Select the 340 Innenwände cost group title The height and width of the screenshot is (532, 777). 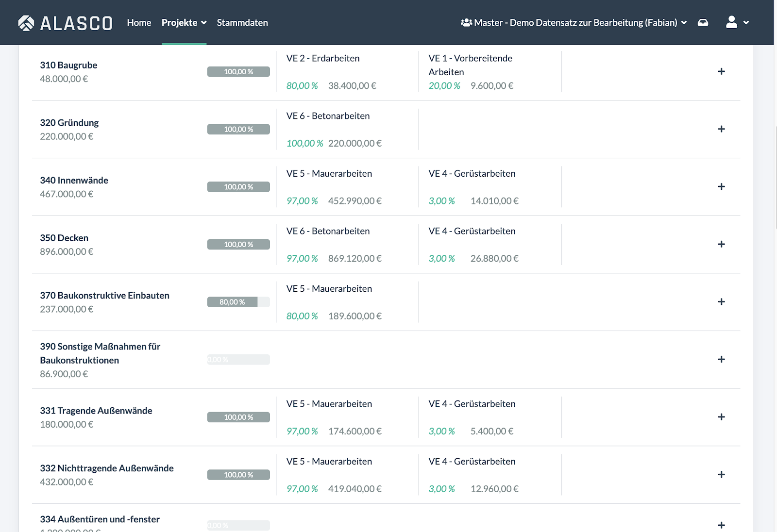click(74, 181)
